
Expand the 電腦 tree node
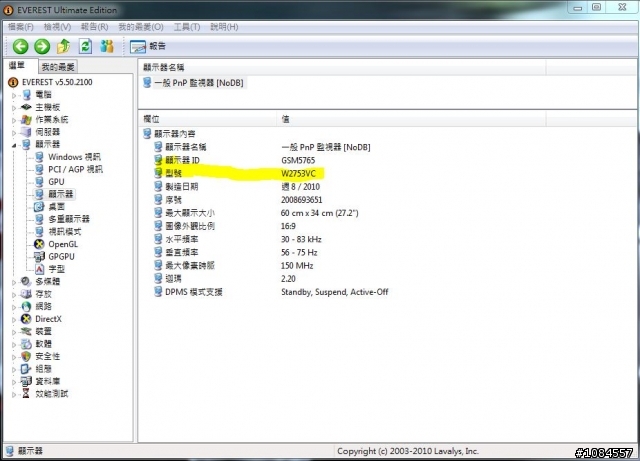14,96
